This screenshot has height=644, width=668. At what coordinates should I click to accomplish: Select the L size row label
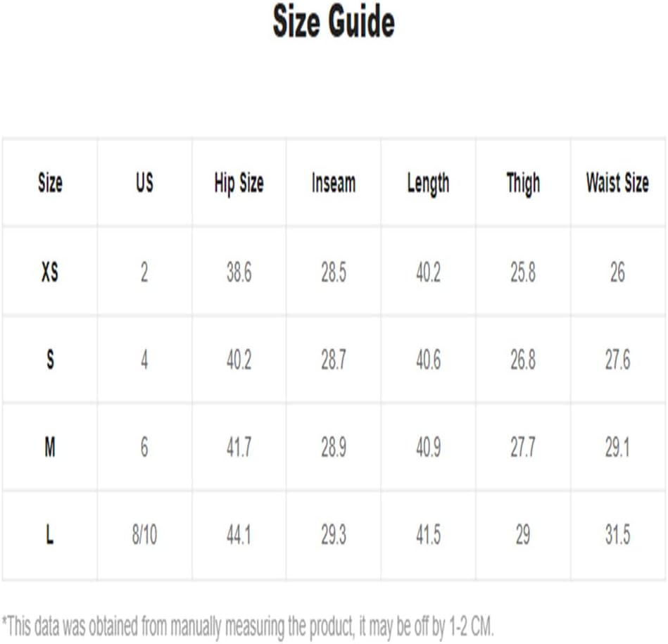pos(50,534)
